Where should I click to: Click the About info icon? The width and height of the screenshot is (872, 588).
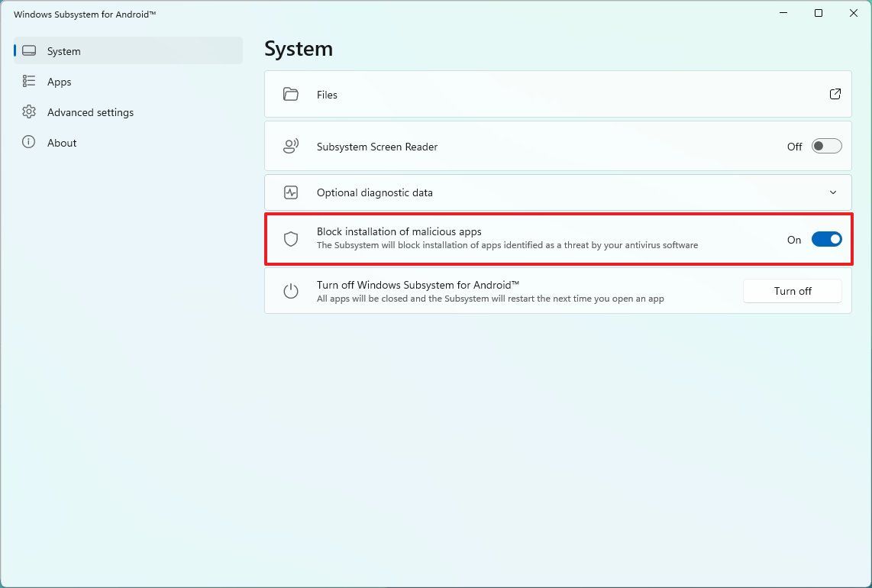tap(29, 143)
